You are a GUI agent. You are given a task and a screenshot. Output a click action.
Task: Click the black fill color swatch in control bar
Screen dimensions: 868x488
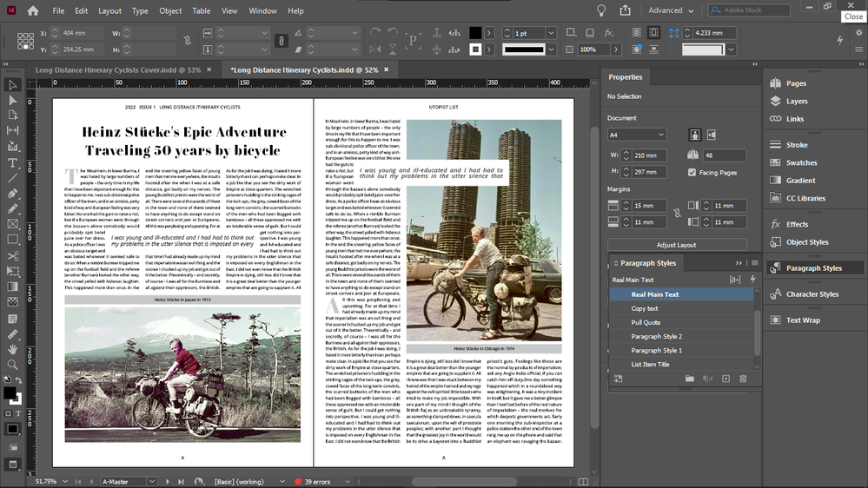pos(475,33)
